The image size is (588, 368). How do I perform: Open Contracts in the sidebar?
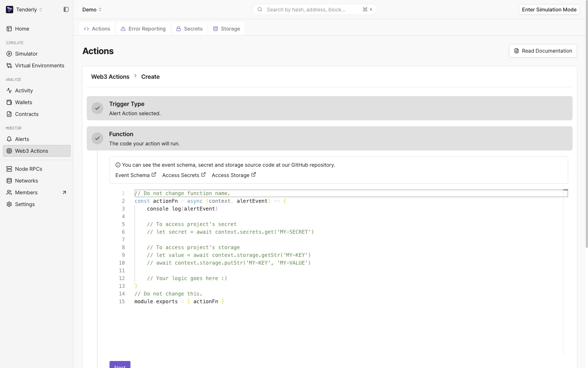point(36,114)
